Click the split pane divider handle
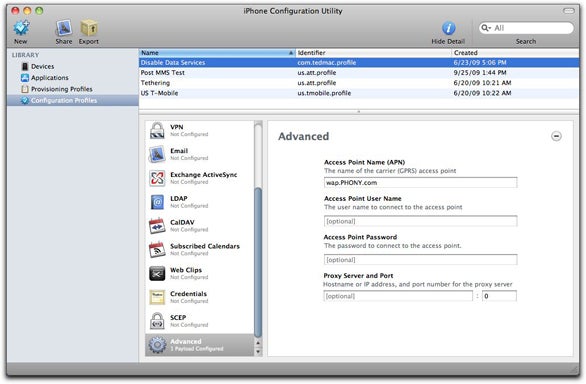586x384 pixels. (x=359, y=111)
